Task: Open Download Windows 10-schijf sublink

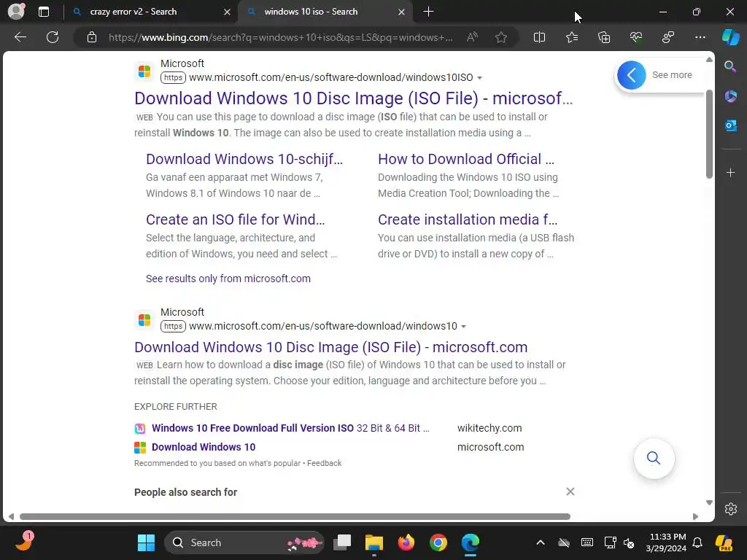Action: (244, 159)
